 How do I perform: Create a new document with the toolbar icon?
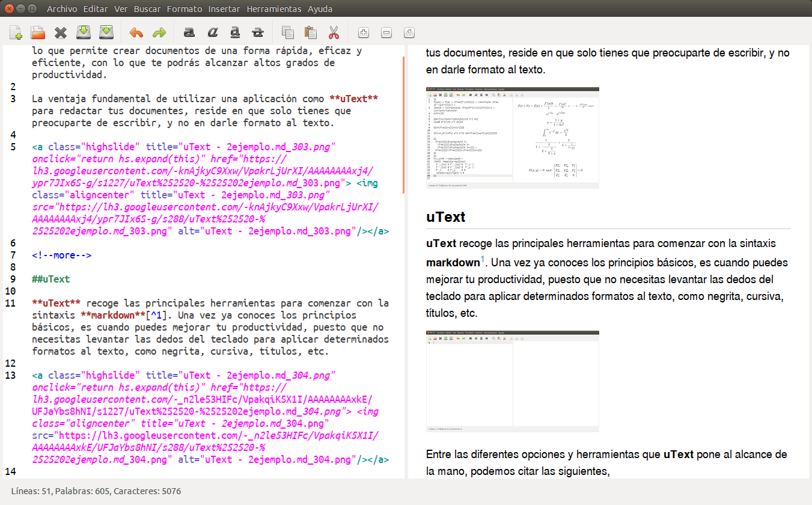[16, 32]
